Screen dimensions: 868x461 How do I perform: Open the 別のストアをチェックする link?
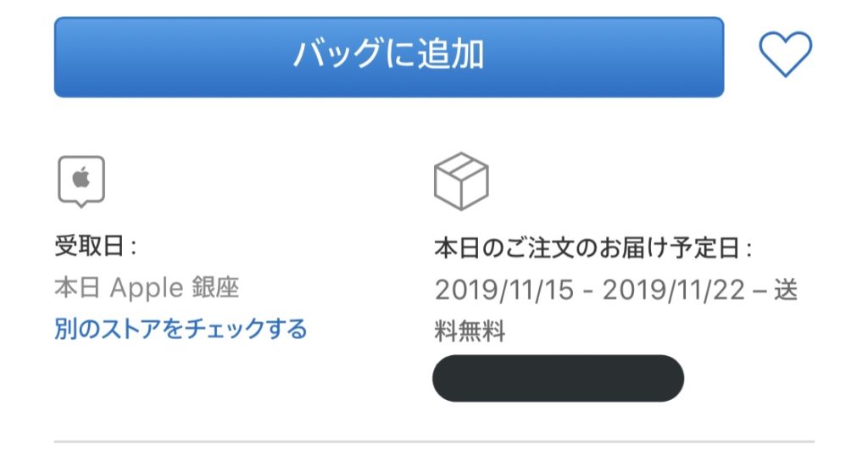(x=181, y=329)
